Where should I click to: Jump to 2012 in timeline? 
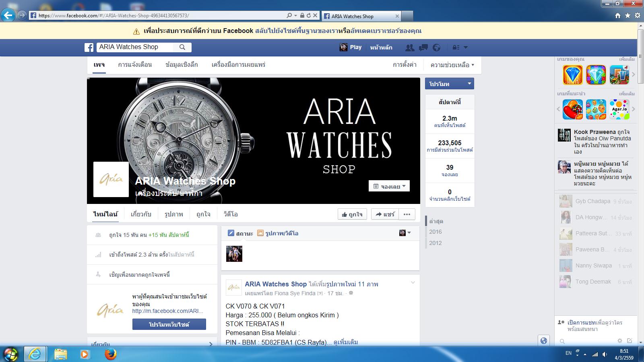point(436,243)
